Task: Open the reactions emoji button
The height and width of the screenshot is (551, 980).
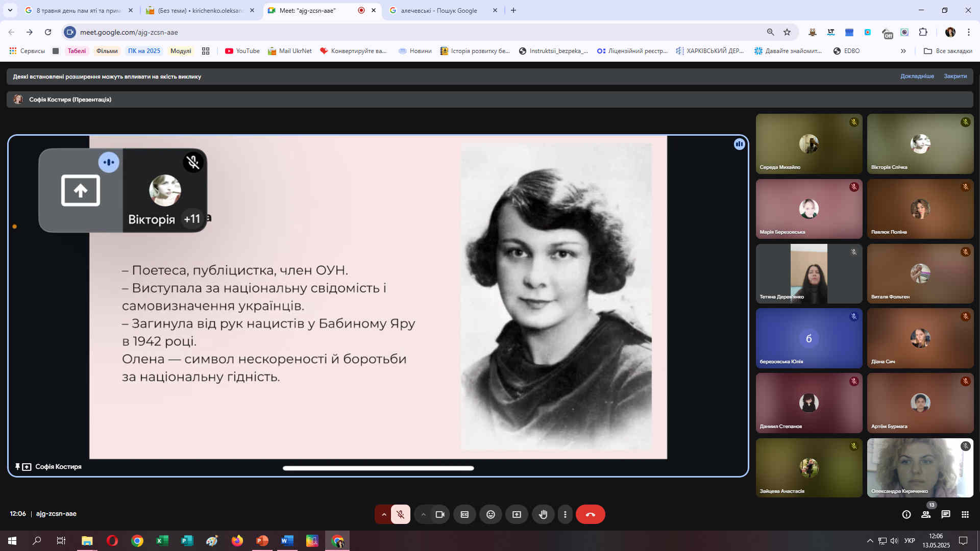Action: pos(491,514)
